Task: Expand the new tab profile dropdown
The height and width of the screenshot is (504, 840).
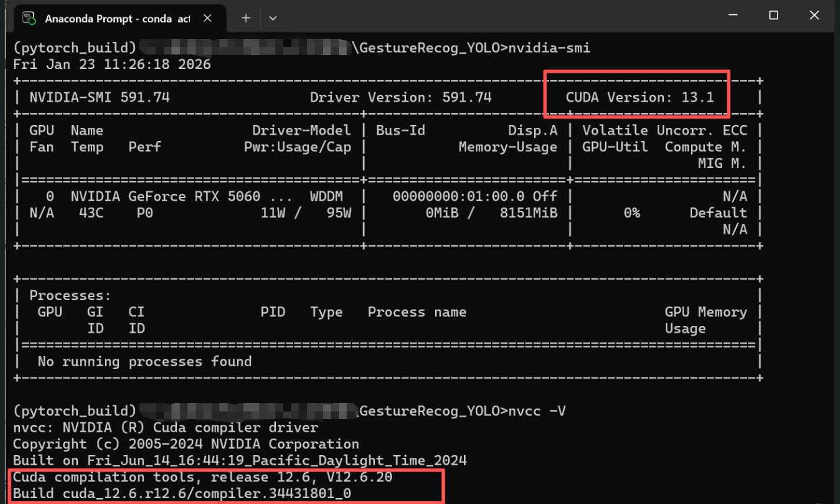Action: point(272,18)
